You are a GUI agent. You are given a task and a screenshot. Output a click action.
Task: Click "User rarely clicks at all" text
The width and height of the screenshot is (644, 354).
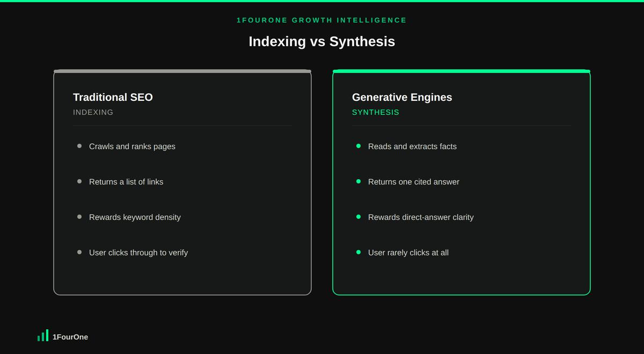(408, 253)
